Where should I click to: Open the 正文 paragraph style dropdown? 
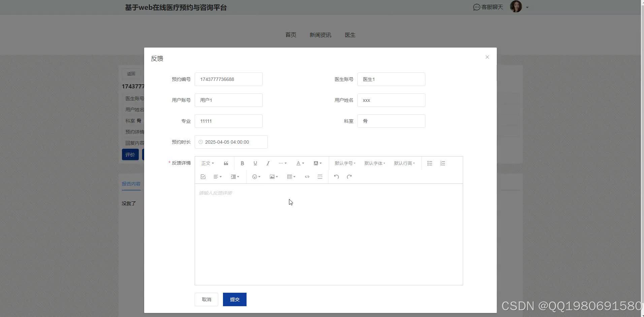(x=207, y=163)
